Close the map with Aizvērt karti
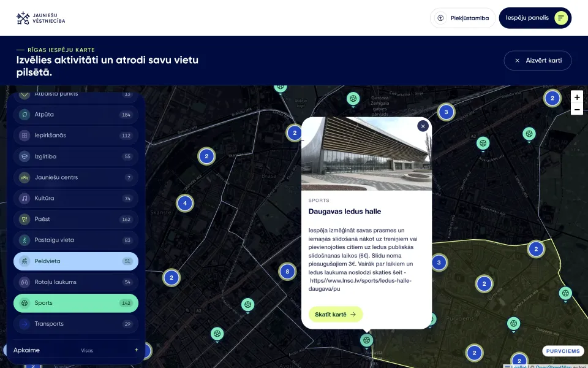The height and width of the screenshot is (368, 588). pos(537,61)
